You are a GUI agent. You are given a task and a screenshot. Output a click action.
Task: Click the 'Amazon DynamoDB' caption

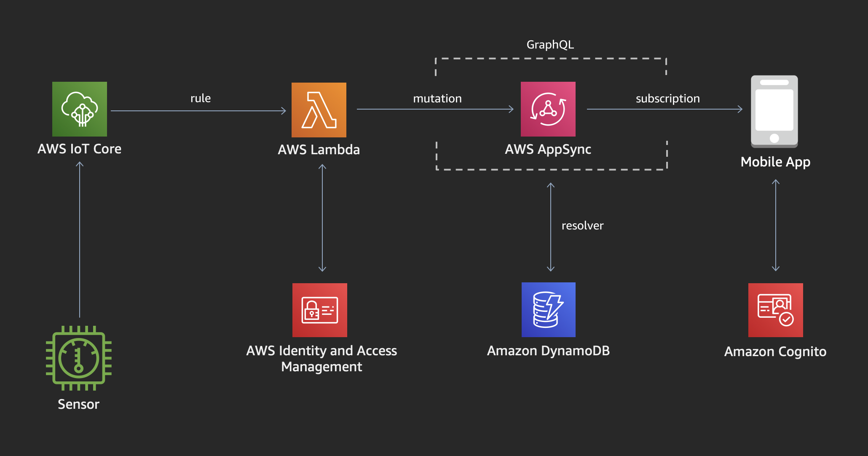[548, 351]
